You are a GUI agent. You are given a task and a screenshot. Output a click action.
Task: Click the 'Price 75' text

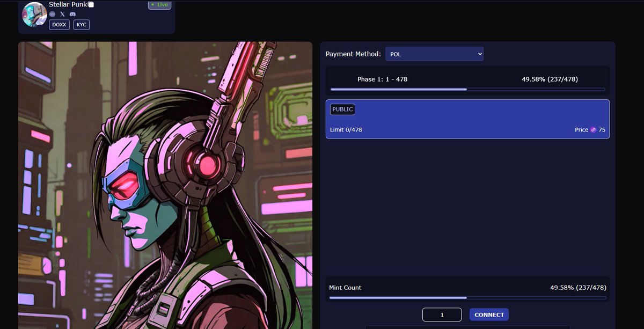[590, 130]
